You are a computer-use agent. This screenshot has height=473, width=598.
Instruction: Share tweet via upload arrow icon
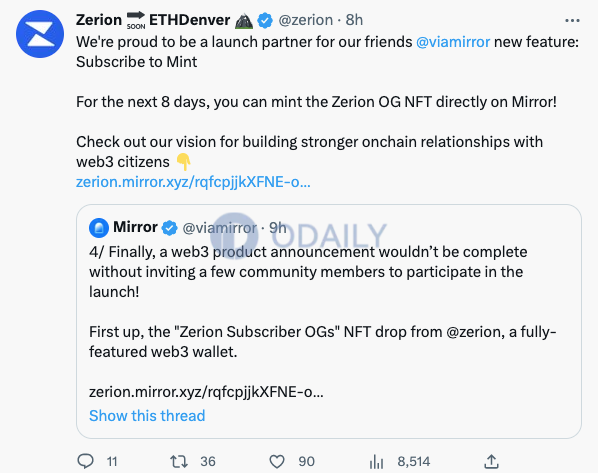491,461
